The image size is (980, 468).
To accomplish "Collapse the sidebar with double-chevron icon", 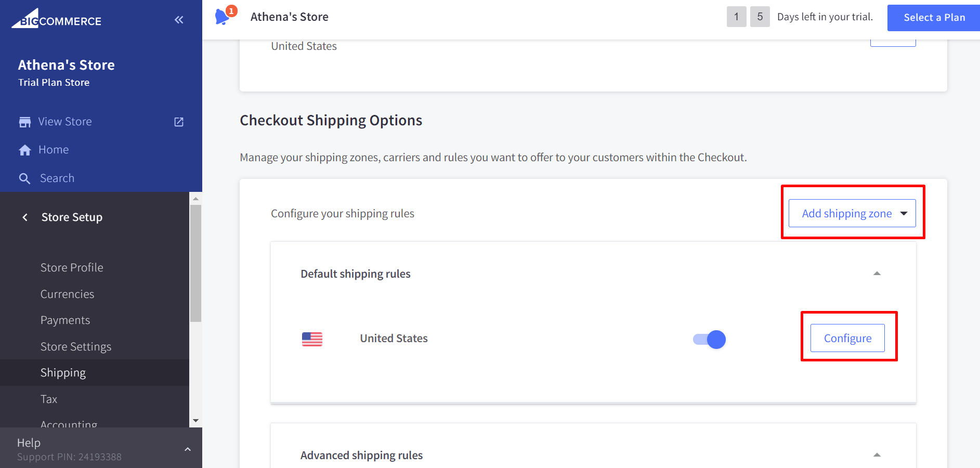I will 179,20.
